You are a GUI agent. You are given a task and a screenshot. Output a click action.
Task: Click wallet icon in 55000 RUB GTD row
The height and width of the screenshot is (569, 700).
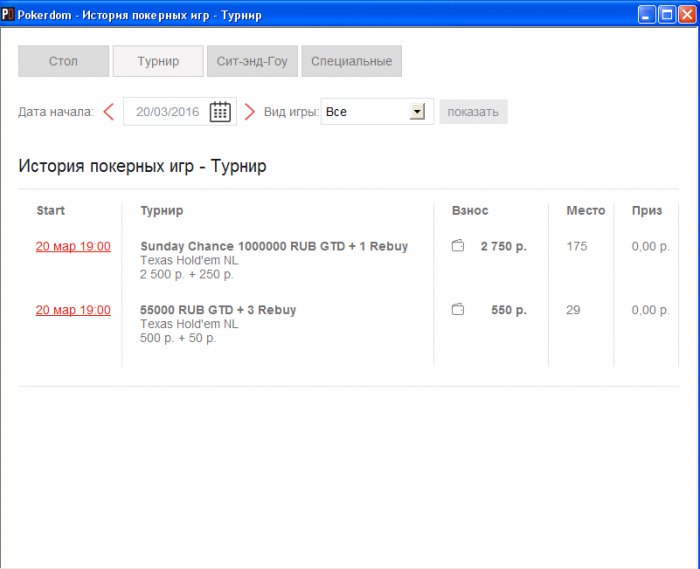point(458,309)
